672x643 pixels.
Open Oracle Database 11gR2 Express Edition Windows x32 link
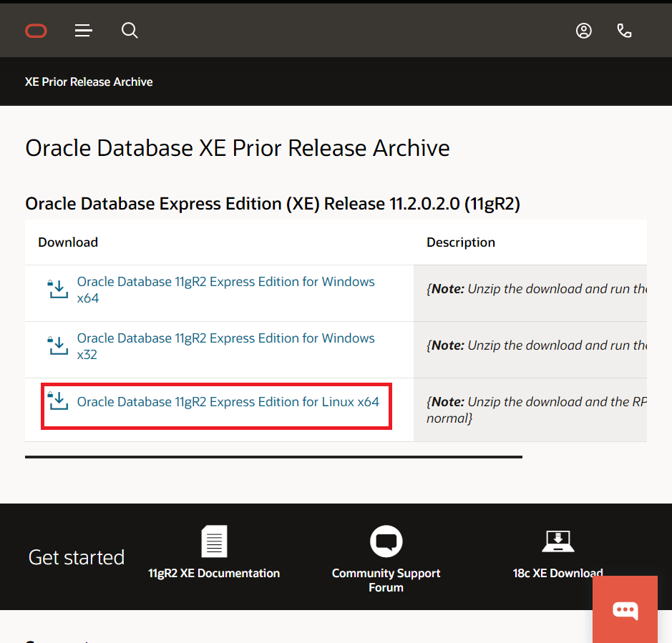226,346
